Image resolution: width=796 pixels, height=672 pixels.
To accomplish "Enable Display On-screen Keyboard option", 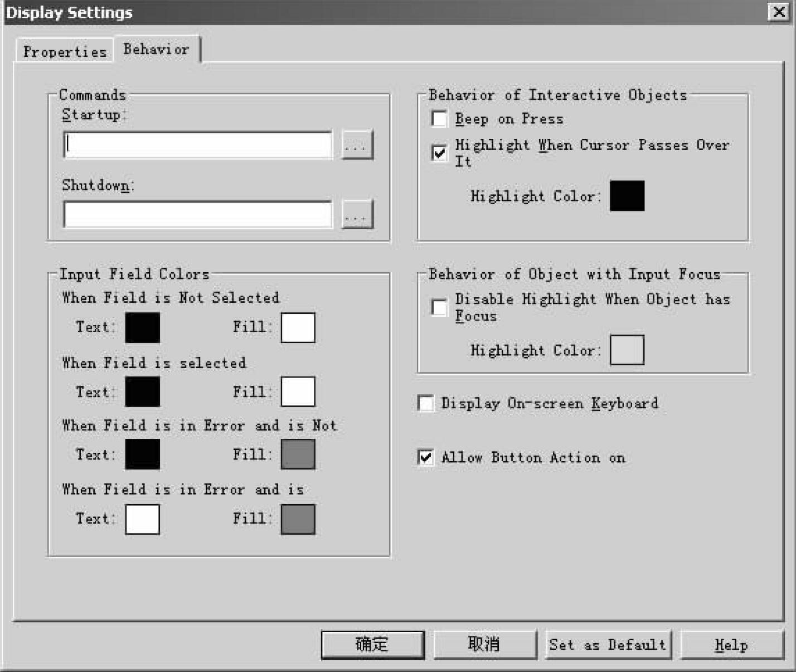I will click(x=426, y=403).
